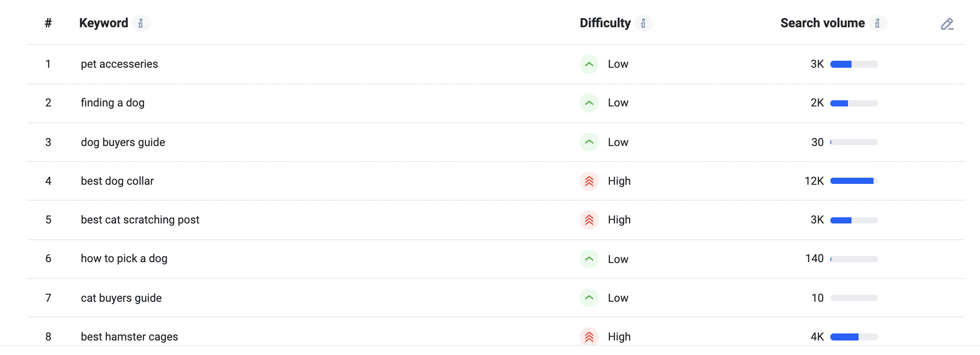Viewport: 980px width, 355px height.
Task: Click the pencil edit icon in header
Action: pyautogui.click(x=947, y=24)
